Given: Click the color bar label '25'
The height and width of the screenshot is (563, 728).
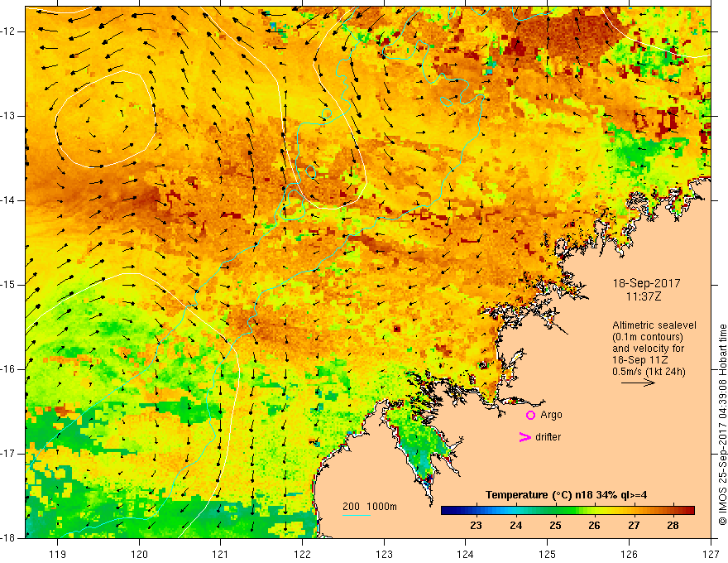Looking at the screenshot, I should [555, 526].
